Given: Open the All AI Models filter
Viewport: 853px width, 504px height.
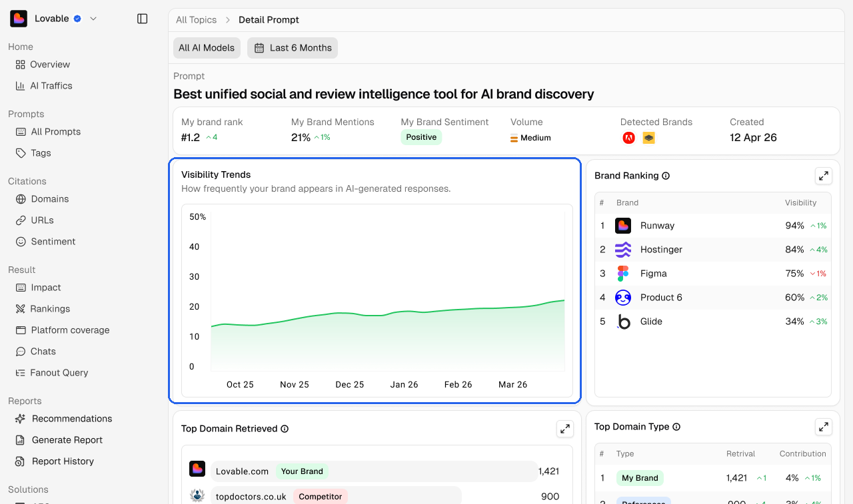Looking at the screenshot, I should click(x=207, y=48).
